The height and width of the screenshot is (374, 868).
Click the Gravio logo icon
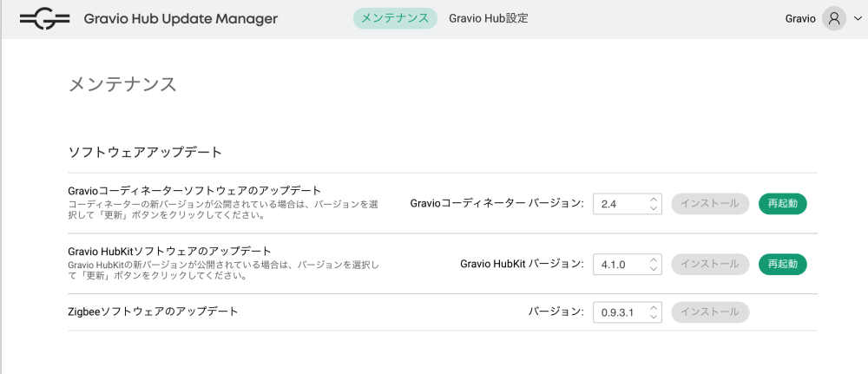[x=45, y=18]
